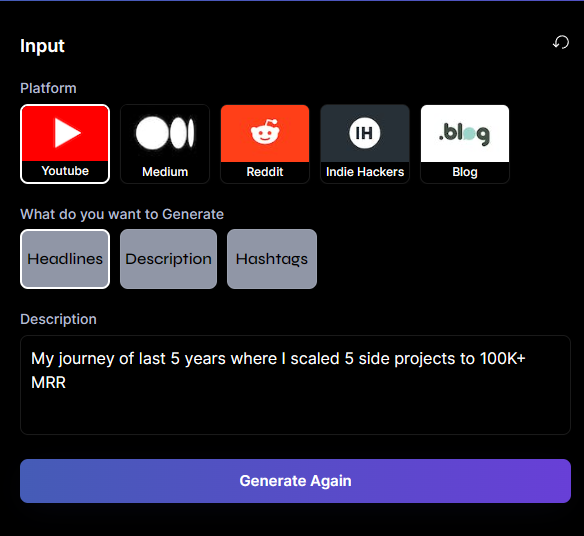Select the IH circle logo

[x=365, y=133]
